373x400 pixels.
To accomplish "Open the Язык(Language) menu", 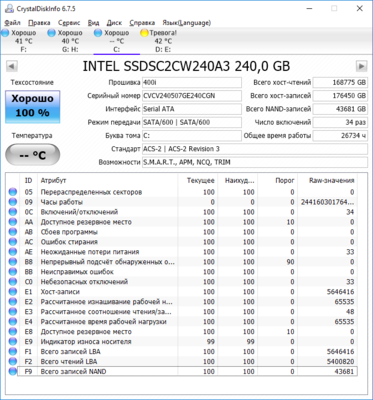I will tap(187, 23).
